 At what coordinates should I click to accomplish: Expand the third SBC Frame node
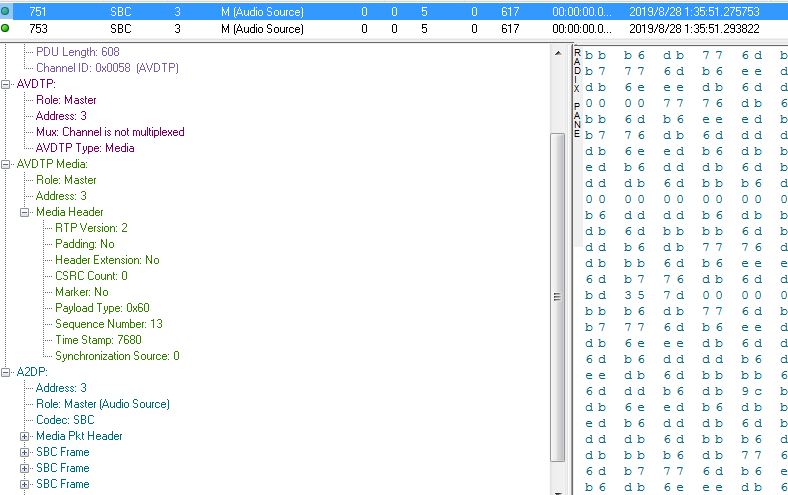click(25, 484)
